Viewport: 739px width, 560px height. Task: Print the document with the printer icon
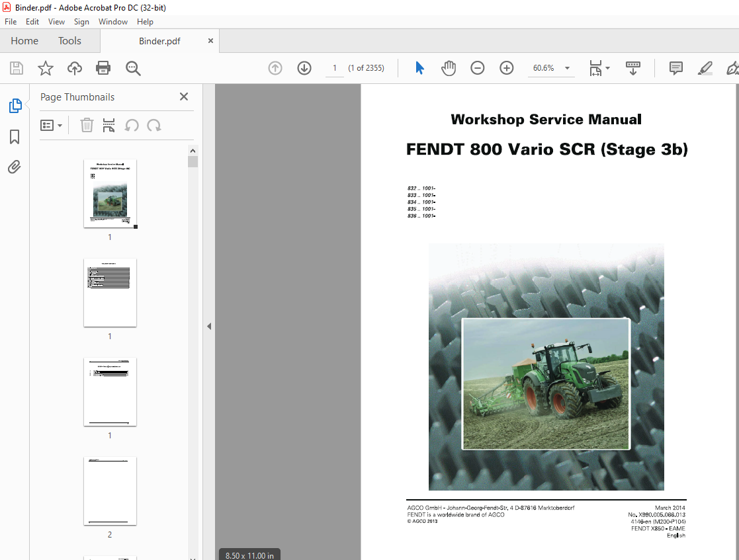pyautogui.click(x=103, y=68)
